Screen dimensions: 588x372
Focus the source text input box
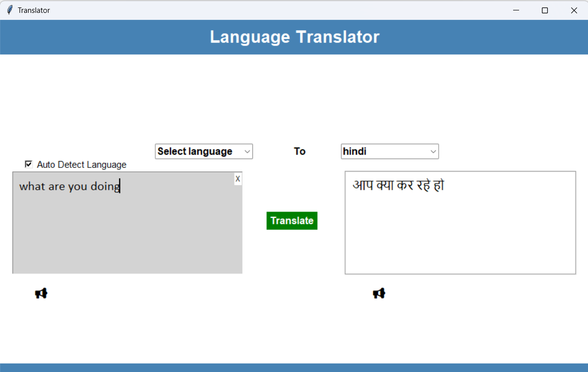127,228
